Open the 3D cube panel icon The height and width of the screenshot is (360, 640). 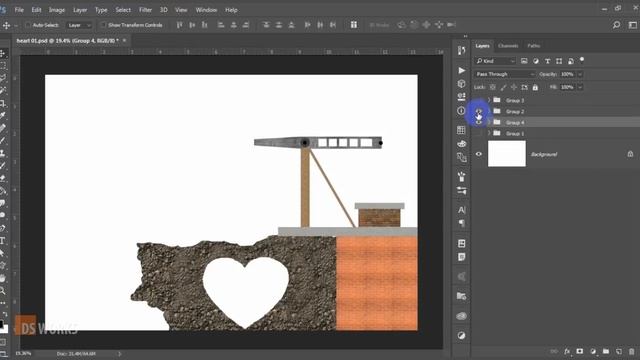(x=462, y=83)
